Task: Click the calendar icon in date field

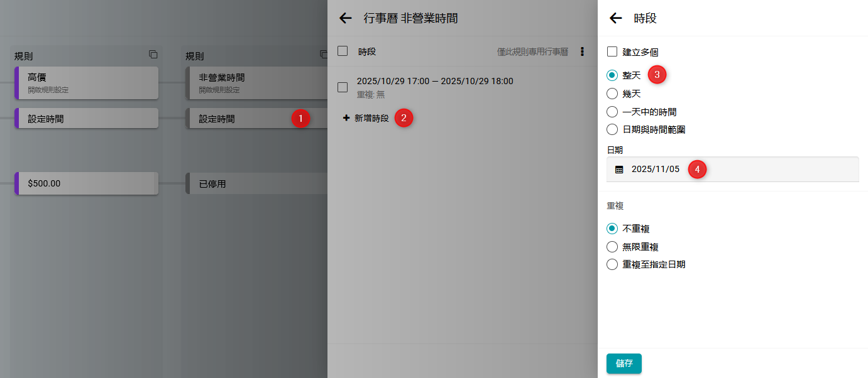Action: pos(619,170)
